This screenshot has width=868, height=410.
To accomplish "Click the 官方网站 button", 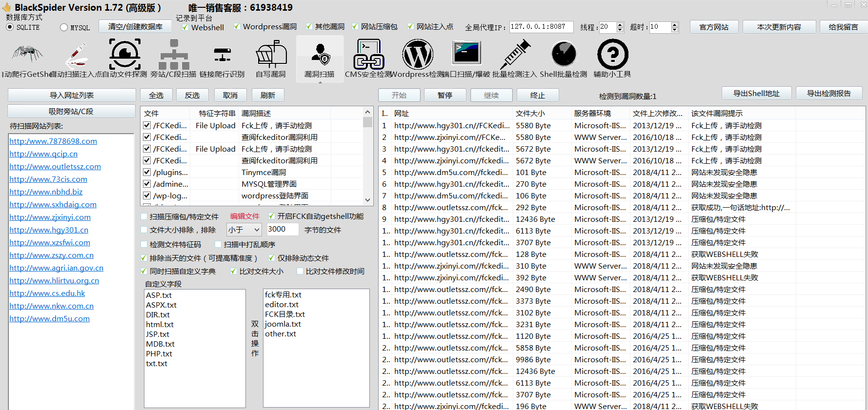I will coord(714,27).
